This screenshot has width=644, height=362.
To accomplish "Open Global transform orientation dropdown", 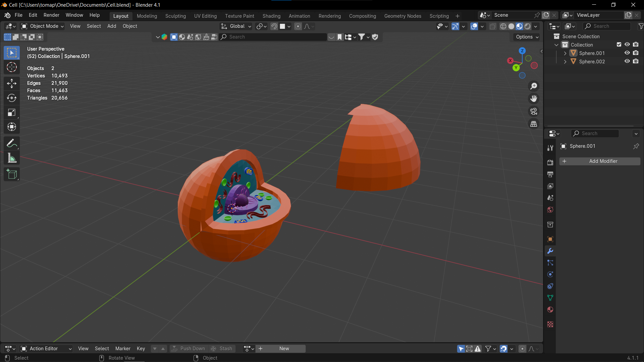I will pyautogui.click(x=236, y=26).
